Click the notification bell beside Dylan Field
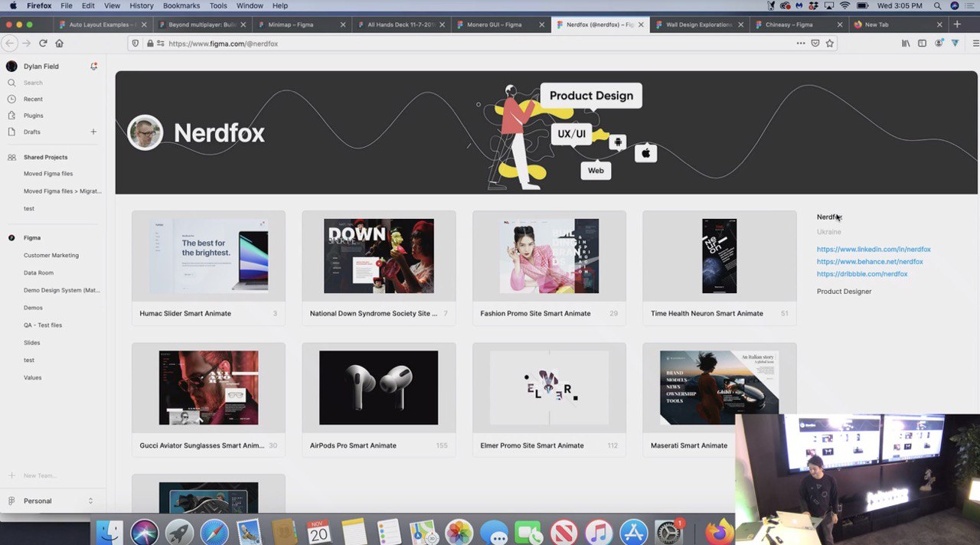This screenshot has width=980, height=545. tap(93, 67)
